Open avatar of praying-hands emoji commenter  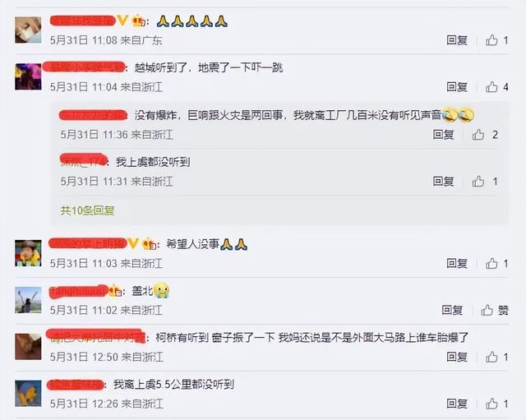[28, 30]
